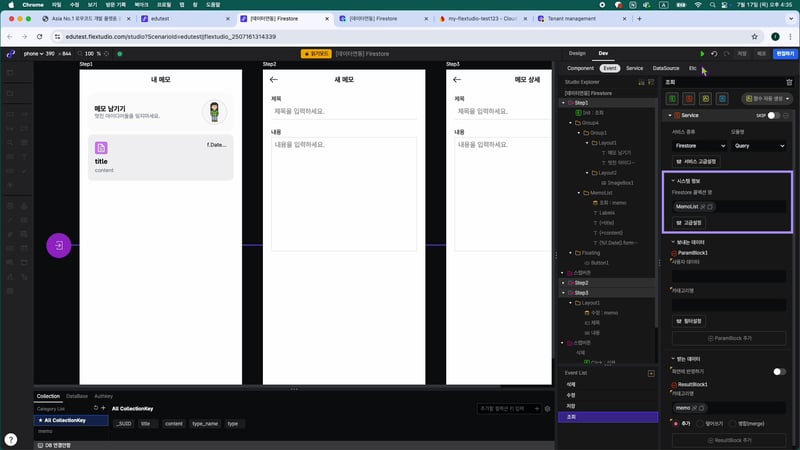This screenshot has height=450, width=800.
Task: Click the ParamBlock 추가 button
Action: (729, 338)
